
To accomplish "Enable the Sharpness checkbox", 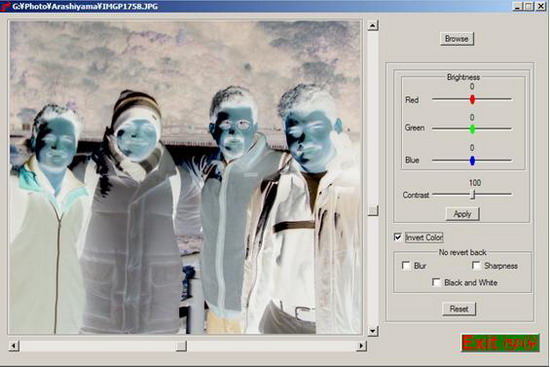I will pos(476,265).
